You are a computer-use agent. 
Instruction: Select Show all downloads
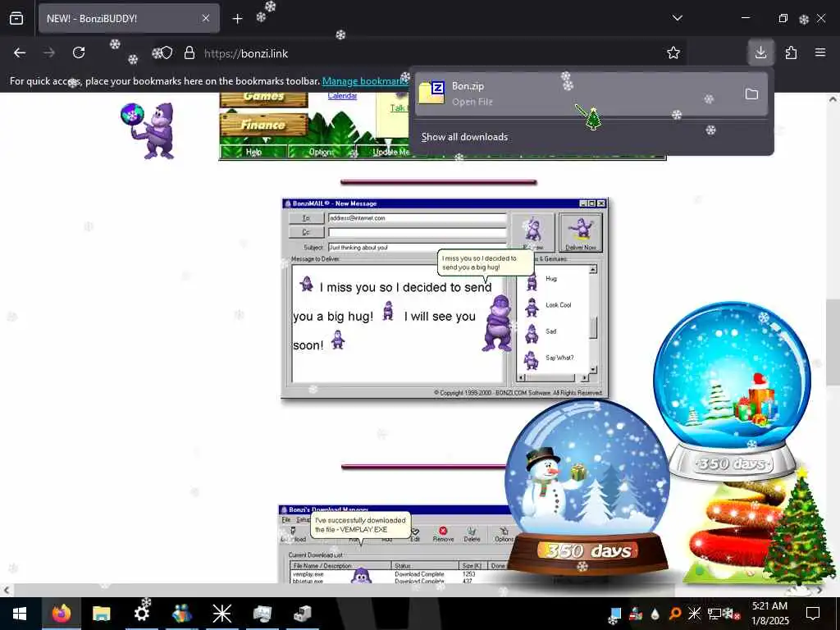pyautogui.click(x=464, y=137)
